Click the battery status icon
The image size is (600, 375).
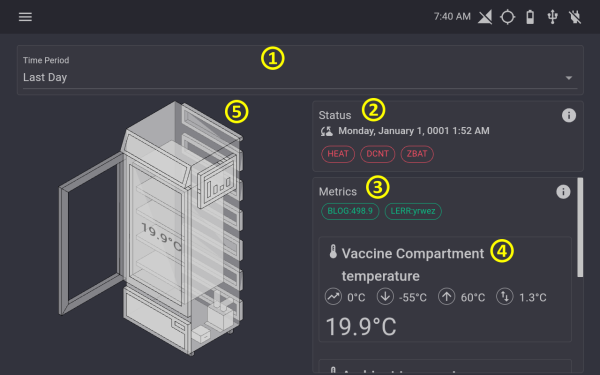(x=530, y=17)
